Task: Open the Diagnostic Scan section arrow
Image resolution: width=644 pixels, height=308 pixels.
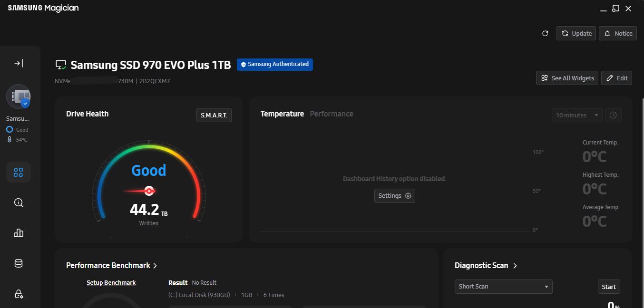Action: pyautogui.click(x=515, y=266)
